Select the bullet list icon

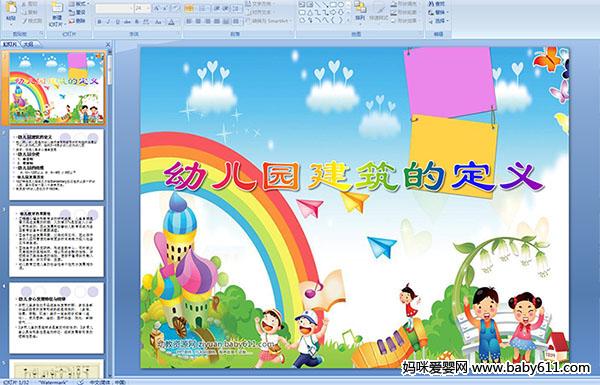tap(189, 8)
